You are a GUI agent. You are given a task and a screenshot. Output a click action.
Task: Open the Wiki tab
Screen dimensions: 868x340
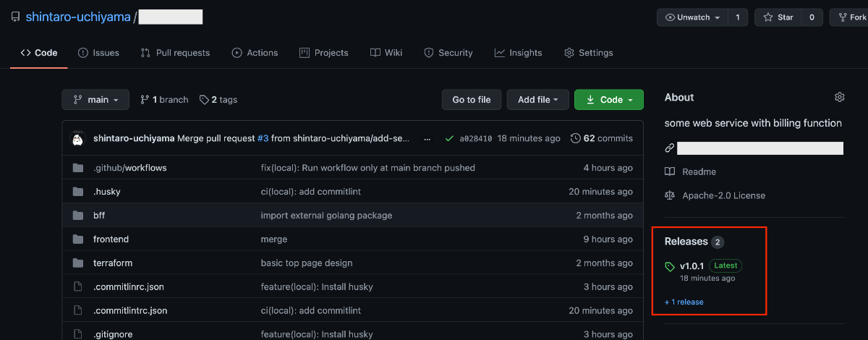386,53
